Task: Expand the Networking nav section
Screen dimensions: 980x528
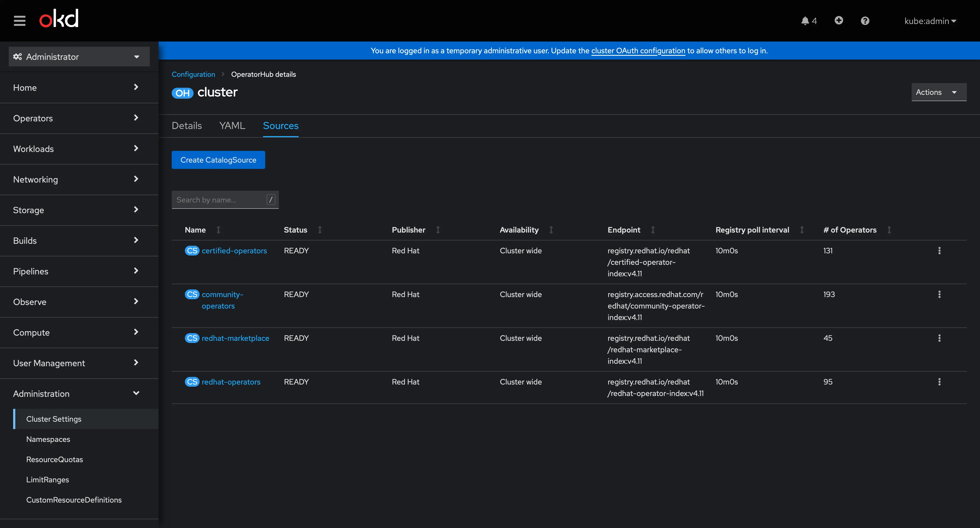Action: [79, 180]
